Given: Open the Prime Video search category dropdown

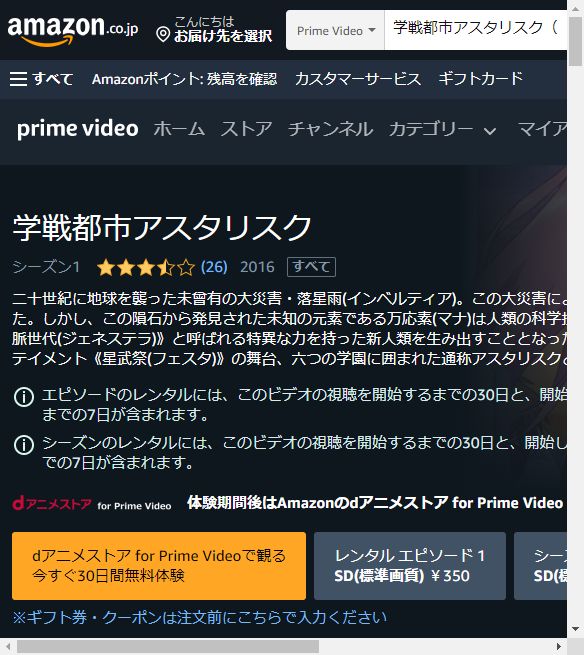Looking at the screenshot, I should (x=335, y=30).
